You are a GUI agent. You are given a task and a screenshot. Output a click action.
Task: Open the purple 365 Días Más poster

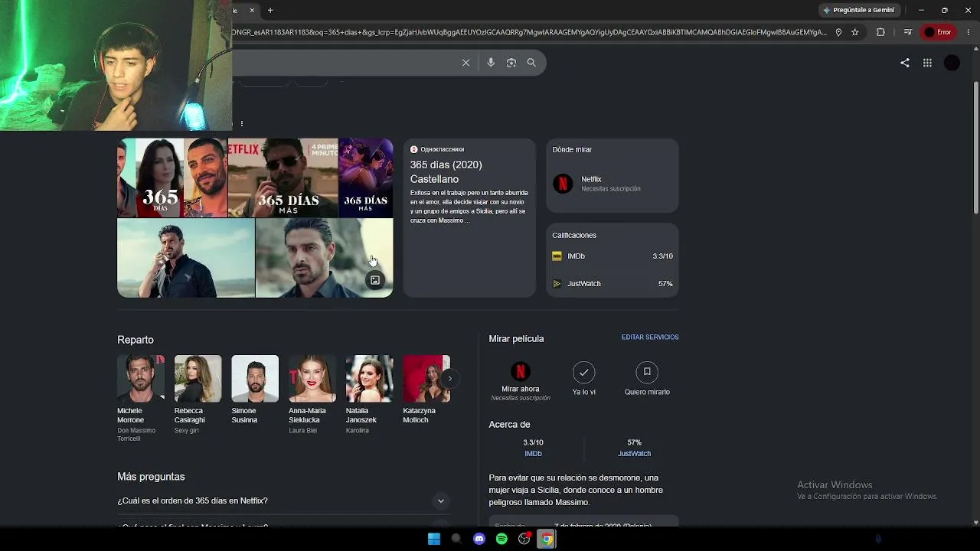[x=366, y=178]
